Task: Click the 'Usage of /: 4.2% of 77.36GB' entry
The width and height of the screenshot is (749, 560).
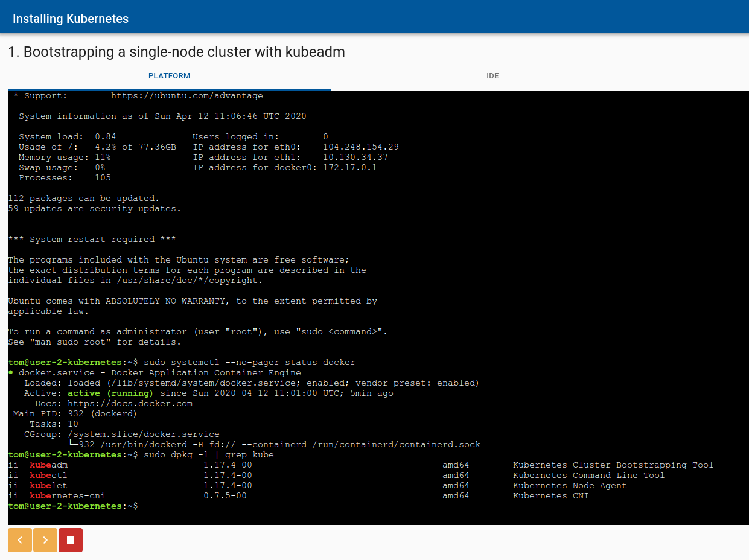Action: pyautogui.click(x=97, y=147)
